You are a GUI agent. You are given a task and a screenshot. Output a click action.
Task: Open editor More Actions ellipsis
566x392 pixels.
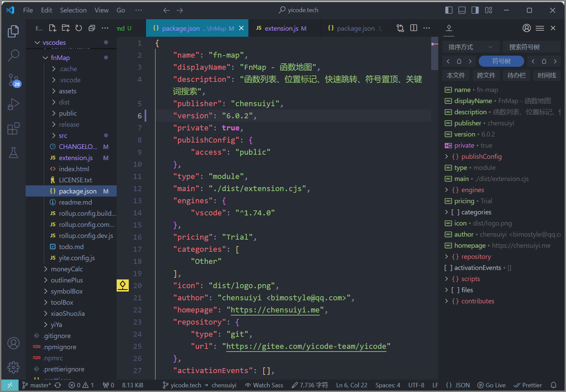pyautogui.click(x=427, y=28)
